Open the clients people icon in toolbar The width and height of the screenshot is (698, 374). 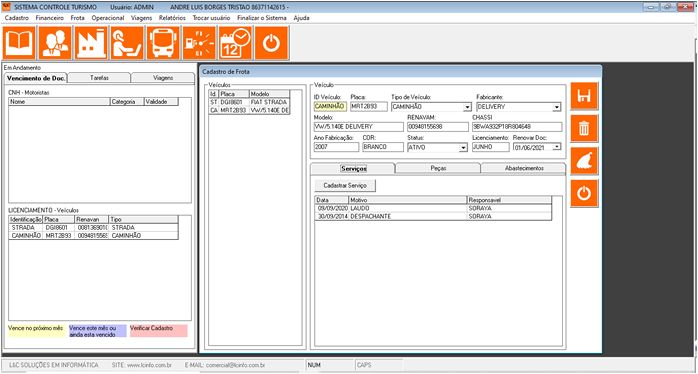coord(55,43)
